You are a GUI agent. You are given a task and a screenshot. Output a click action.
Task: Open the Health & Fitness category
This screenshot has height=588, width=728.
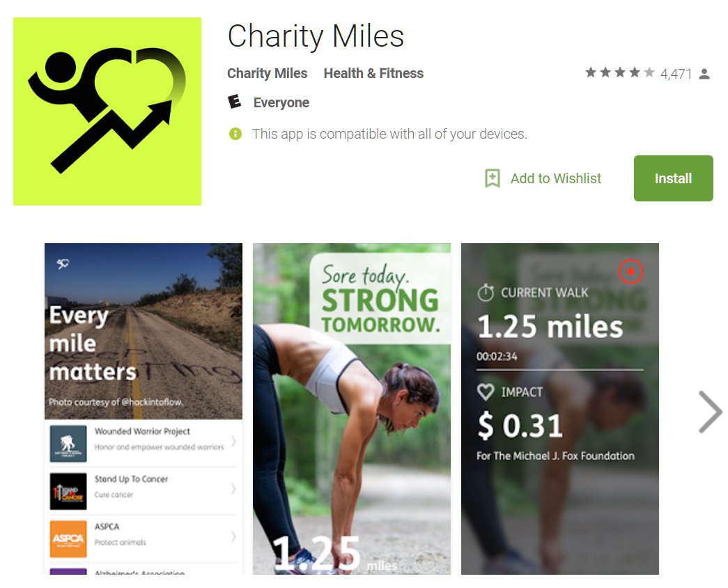click(373, 73)
